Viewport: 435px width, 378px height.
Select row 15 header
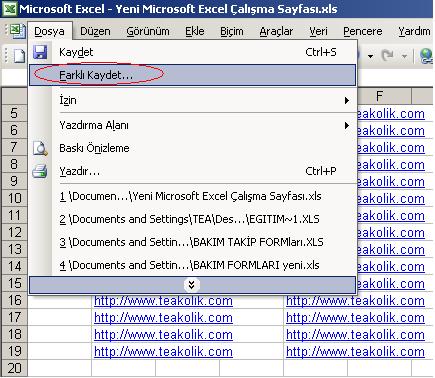[14, 283]
